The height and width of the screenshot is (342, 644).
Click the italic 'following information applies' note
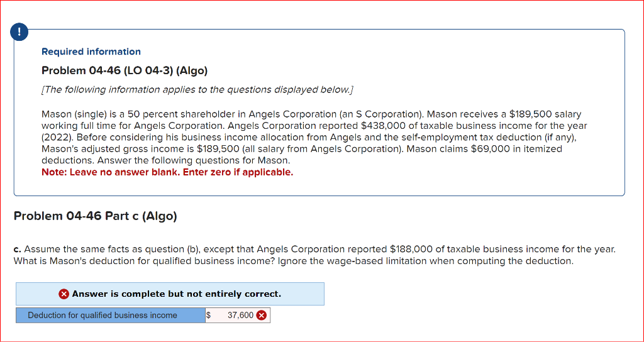point(197,90)
